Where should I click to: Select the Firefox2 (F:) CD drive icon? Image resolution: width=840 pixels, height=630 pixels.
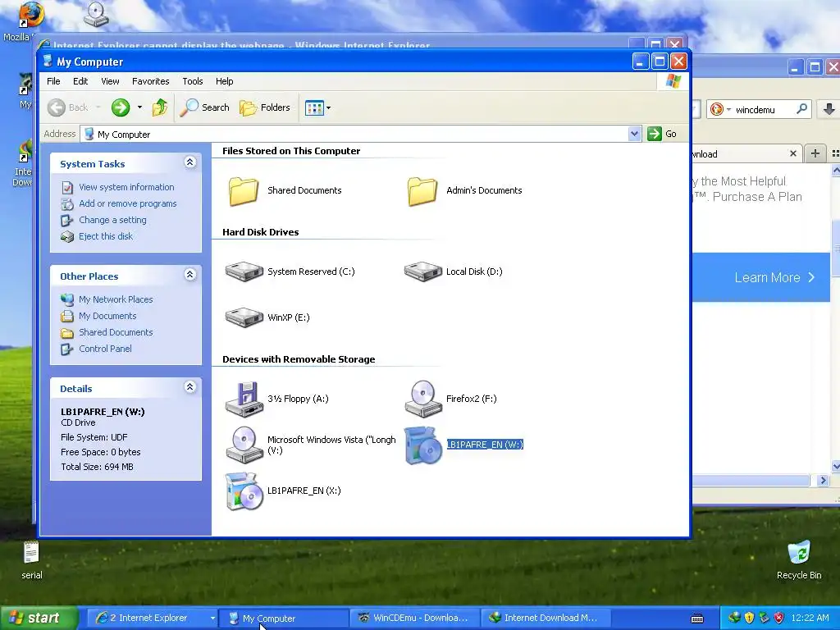422,399
